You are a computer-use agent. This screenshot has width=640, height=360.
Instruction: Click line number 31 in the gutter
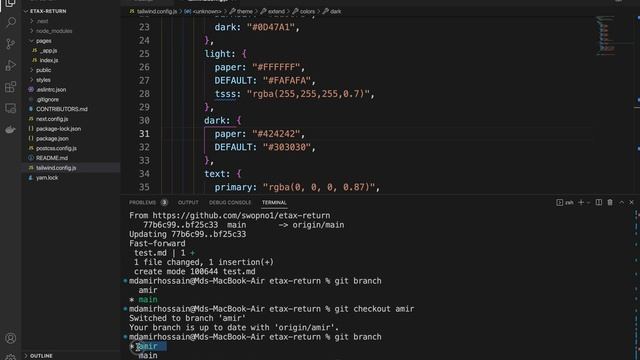click(x=144, y=134)
